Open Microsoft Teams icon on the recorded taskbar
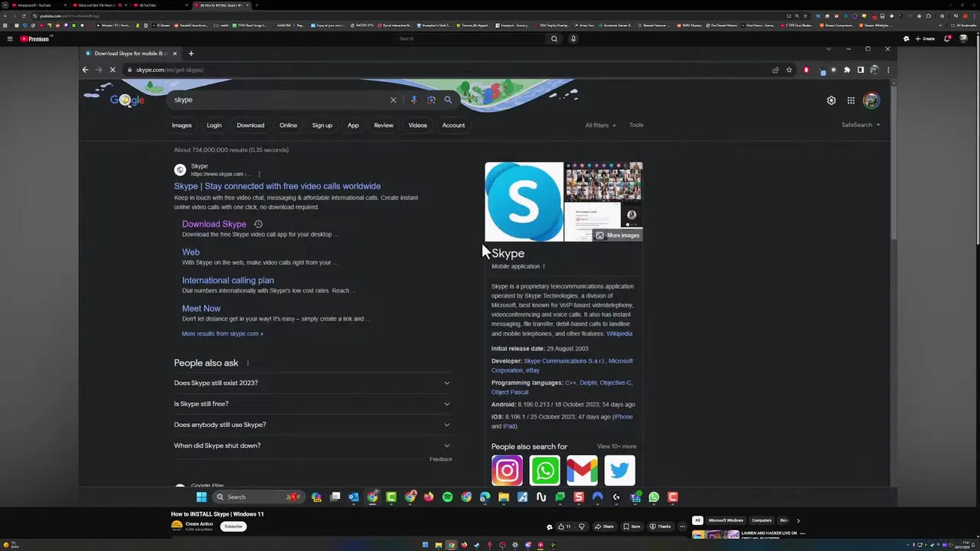The image size is (980, 551). click(x=635, y=497)
